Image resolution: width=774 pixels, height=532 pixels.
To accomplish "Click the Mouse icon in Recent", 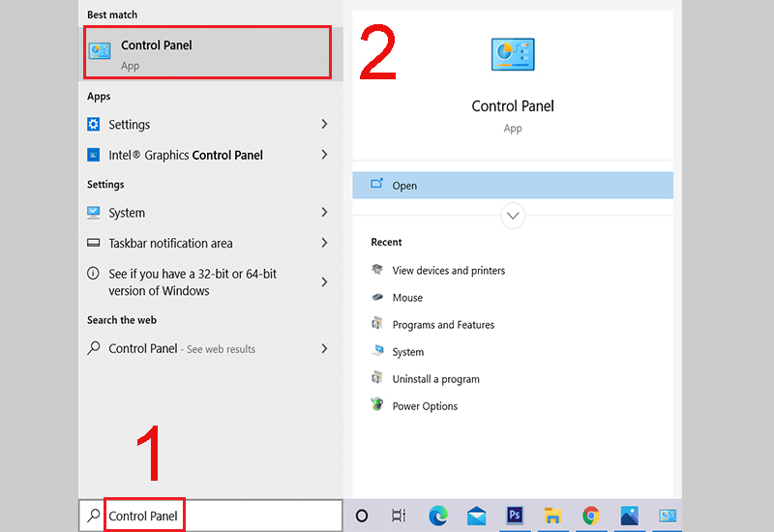I will 377,297.
